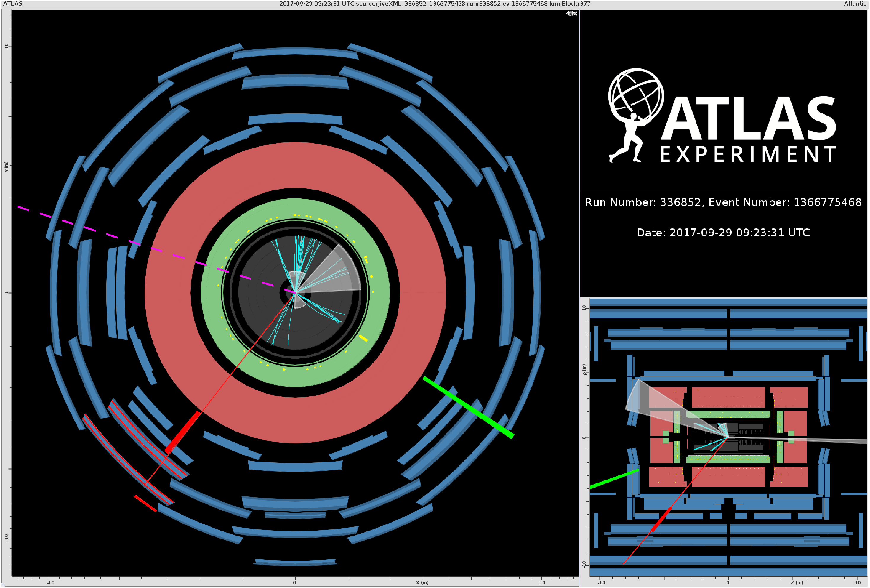Viewport: 870px width, 588px height.
Task: Click the 'Date: 2017-09-29 09:23:31 UTC' line
Action: 723,233
